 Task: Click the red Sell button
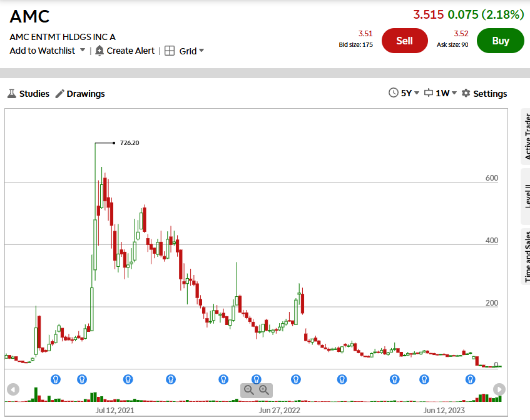(405, 41)
